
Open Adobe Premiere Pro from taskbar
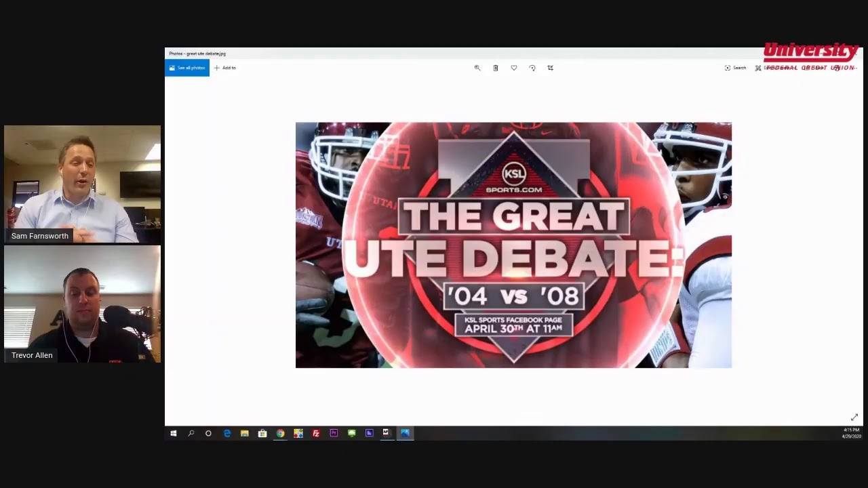334,433
